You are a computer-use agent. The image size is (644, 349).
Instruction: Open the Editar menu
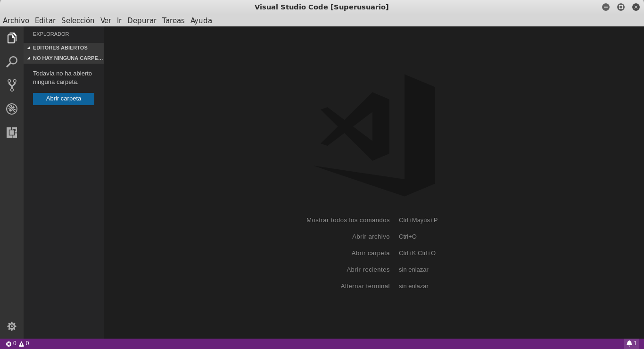point(45,21)
